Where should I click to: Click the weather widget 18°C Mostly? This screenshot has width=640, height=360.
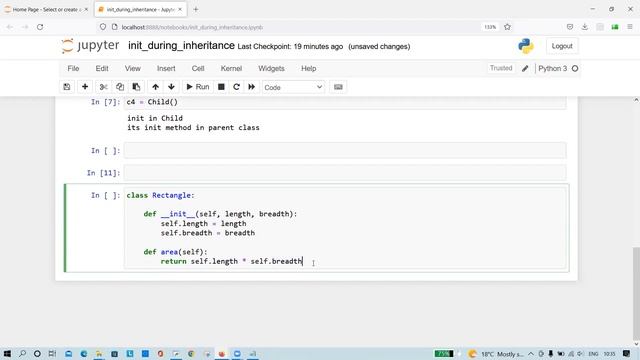tap(496, 354)
